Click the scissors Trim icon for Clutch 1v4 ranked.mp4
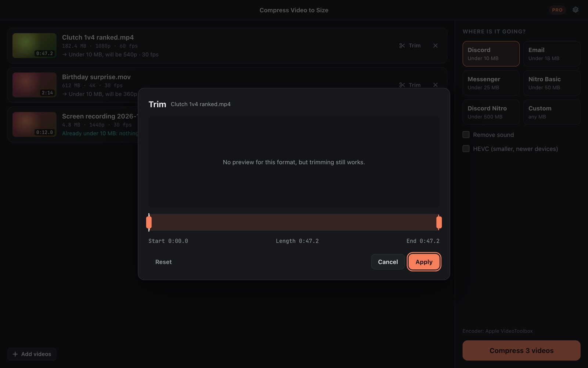The height and width of the screenshot is (368, 588). 402,46
